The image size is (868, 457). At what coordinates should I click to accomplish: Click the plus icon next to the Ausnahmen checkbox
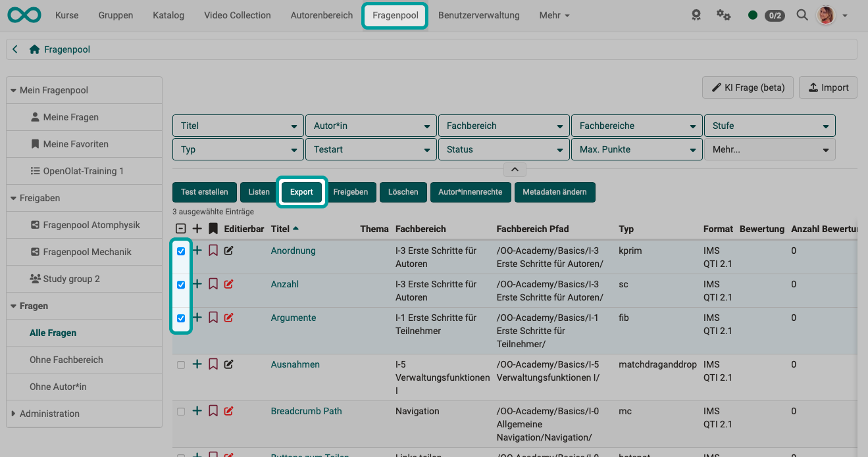[197, 364]
